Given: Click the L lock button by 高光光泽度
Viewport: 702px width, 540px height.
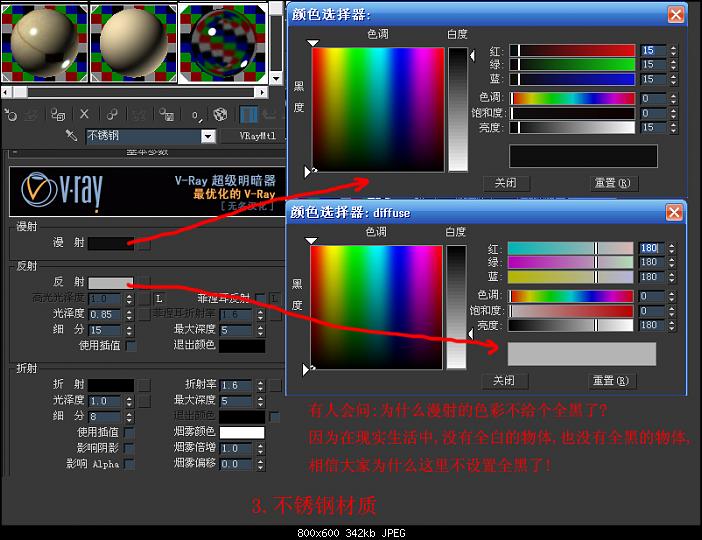Looking at the screenshot, I should point(159,299).
